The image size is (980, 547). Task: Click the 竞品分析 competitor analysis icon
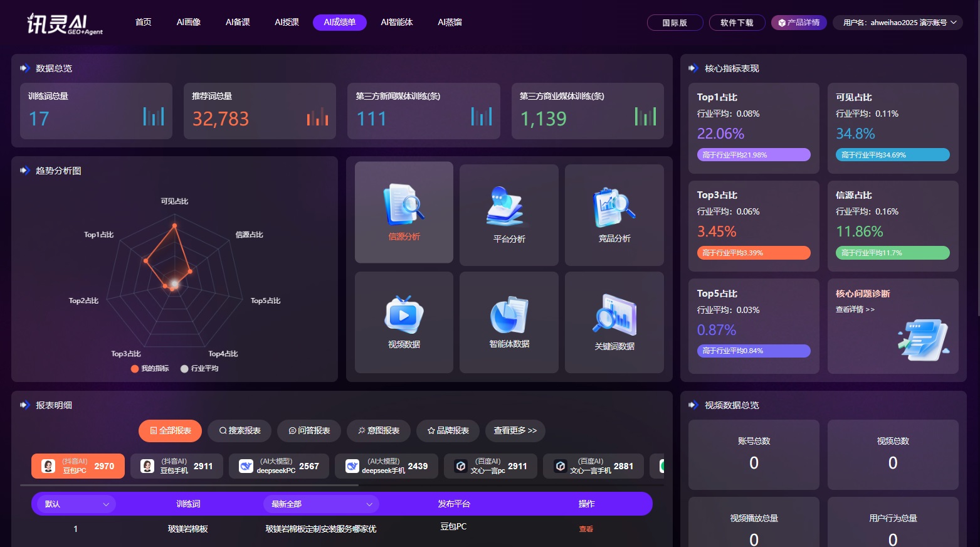point(614,208)
